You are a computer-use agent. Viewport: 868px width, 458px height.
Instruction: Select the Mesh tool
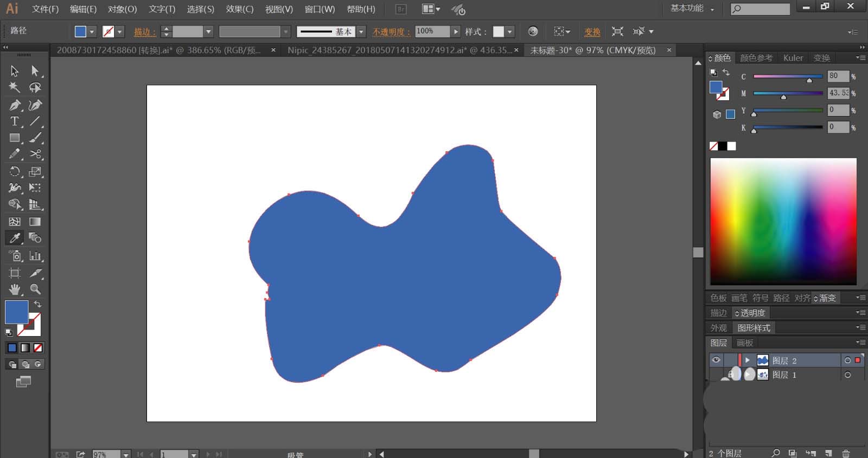pos(15,222)
